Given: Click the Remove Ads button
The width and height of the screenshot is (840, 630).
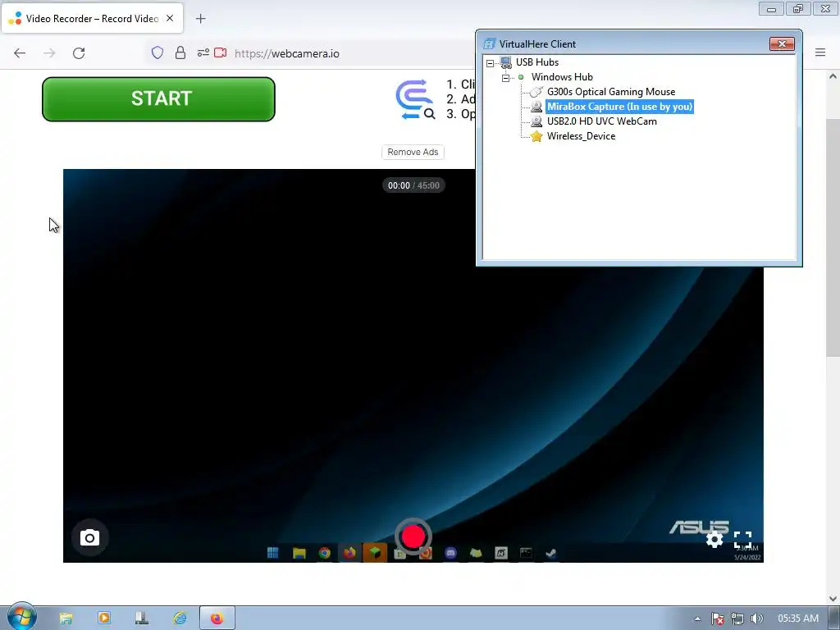Looking at the screenshot, I should pos(413,152).
